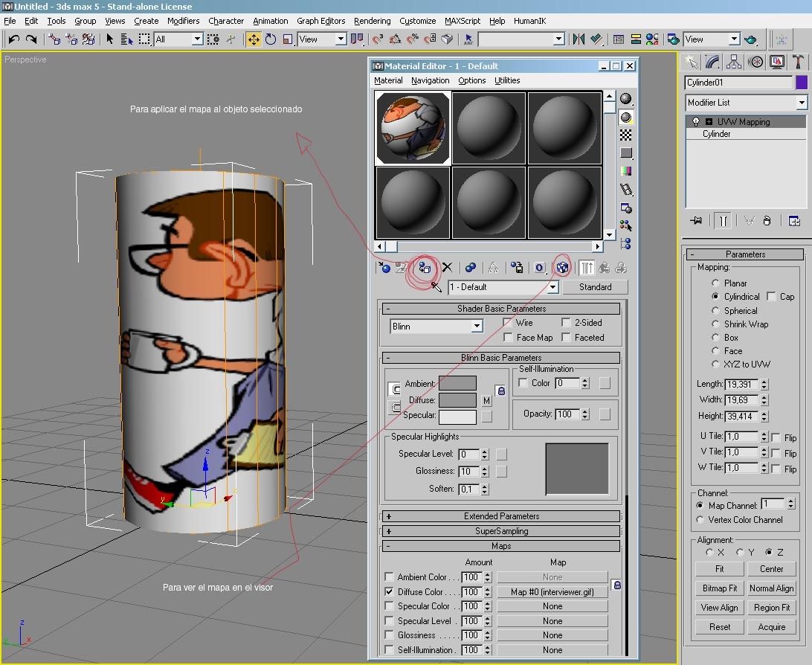Screen dimensions: 812x665
Task: Select Vertex Color Channel radio button
Action: tap(700, 519)
